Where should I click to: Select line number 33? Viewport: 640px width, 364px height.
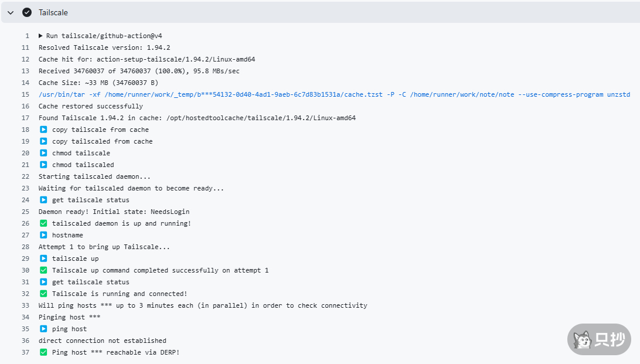tap(25, 305)
